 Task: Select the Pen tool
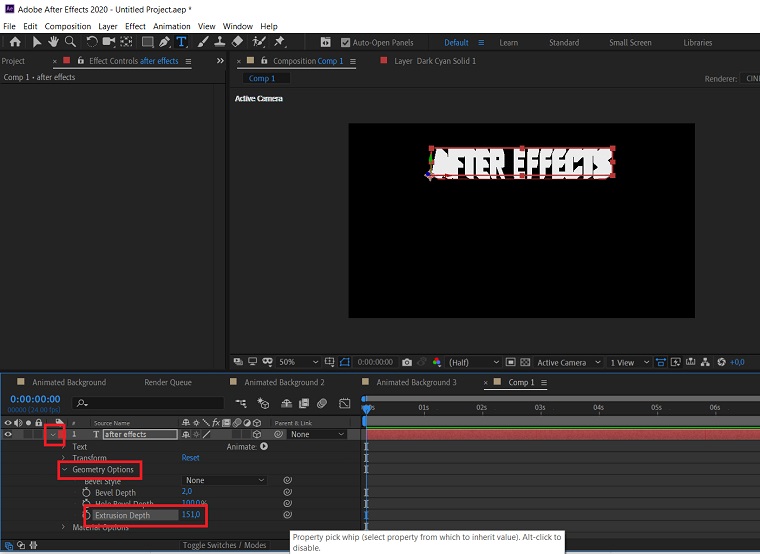click(163, 42)
